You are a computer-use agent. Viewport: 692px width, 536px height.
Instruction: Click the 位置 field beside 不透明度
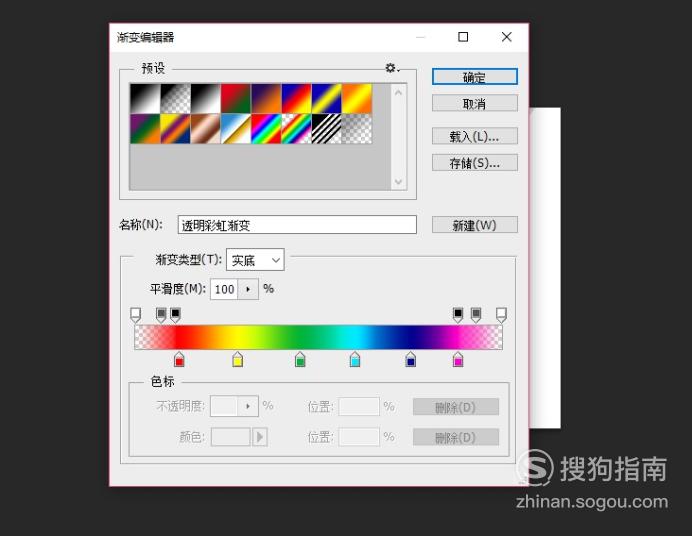[359, 406]
